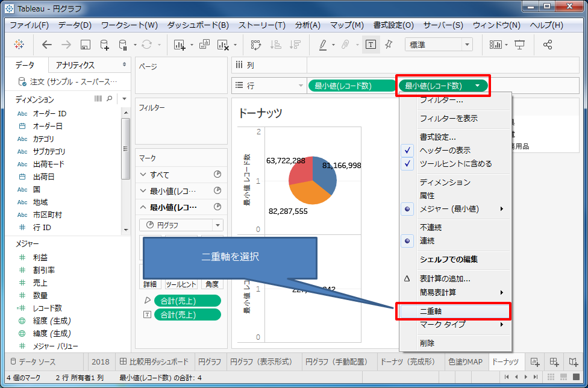Click the back arrow undo icon

[47, 45]
